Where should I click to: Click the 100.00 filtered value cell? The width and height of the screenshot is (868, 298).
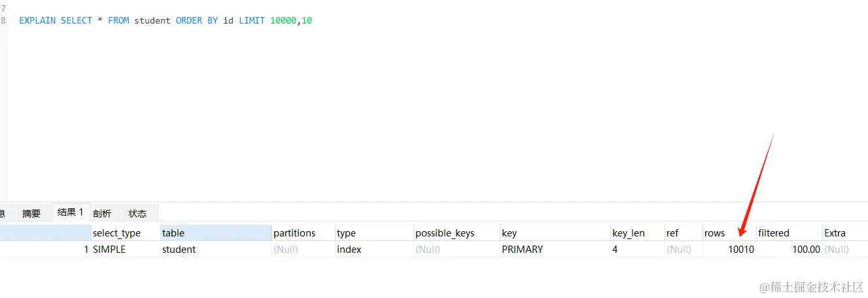point(805,250)
